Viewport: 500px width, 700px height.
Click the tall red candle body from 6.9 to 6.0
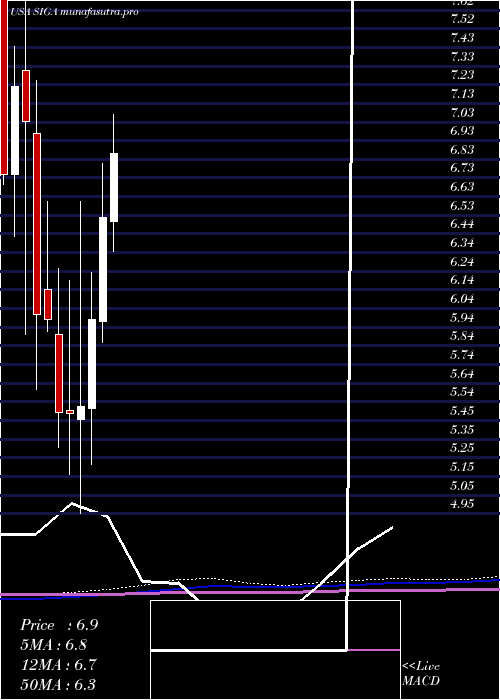click(37, 224)
